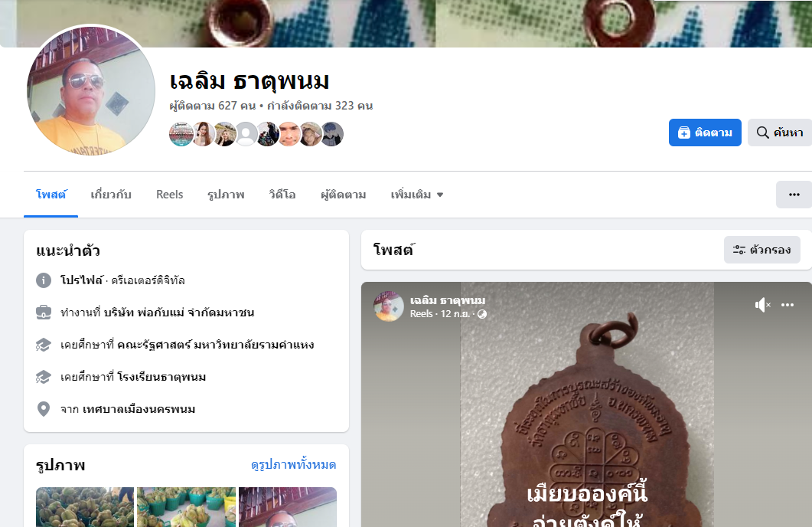Switch to the เกี่ยวกับ tab
The height and width of the screenshot is (527, 812).
click(111, 195)
